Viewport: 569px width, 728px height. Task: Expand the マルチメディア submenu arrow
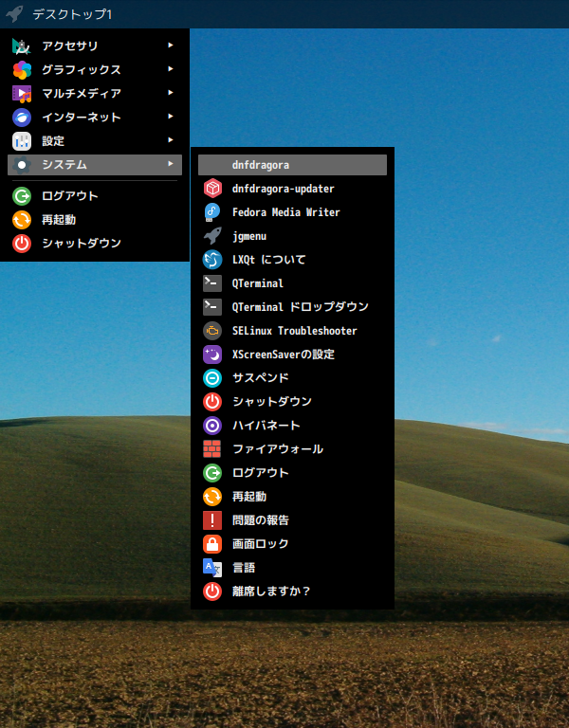[x=171, y=92]
